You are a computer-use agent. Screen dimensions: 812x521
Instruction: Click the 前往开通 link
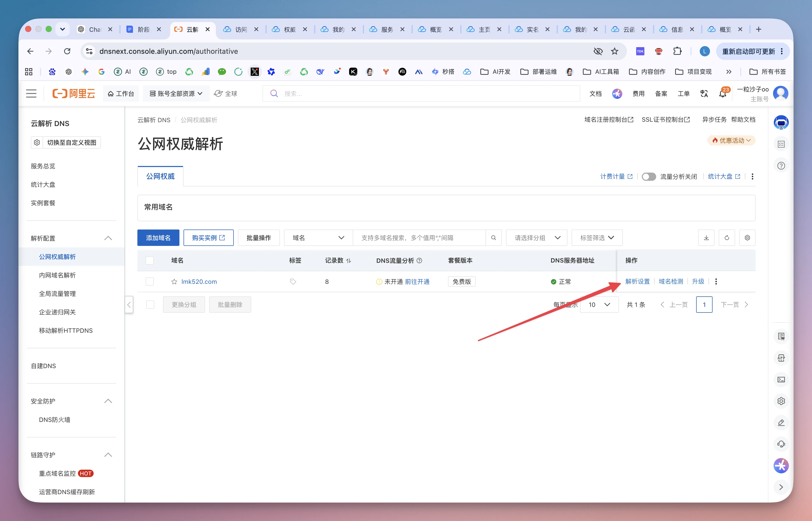coord(417,282)
